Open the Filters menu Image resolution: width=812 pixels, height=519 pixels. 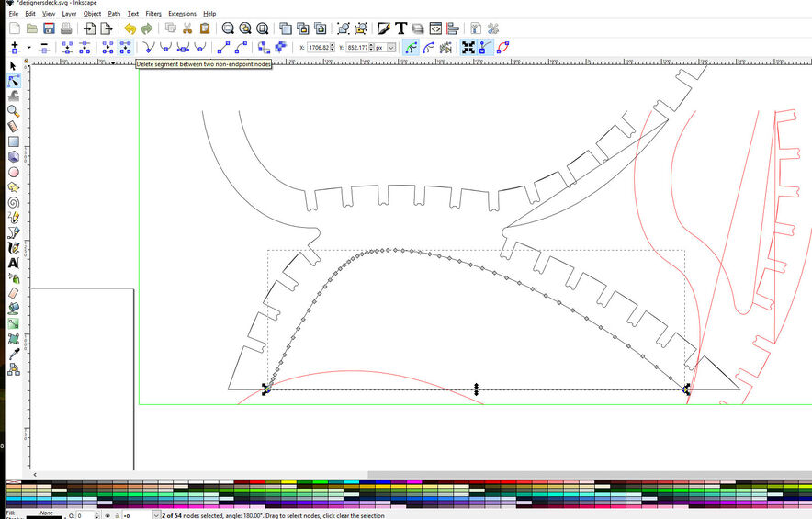(153, 14)
